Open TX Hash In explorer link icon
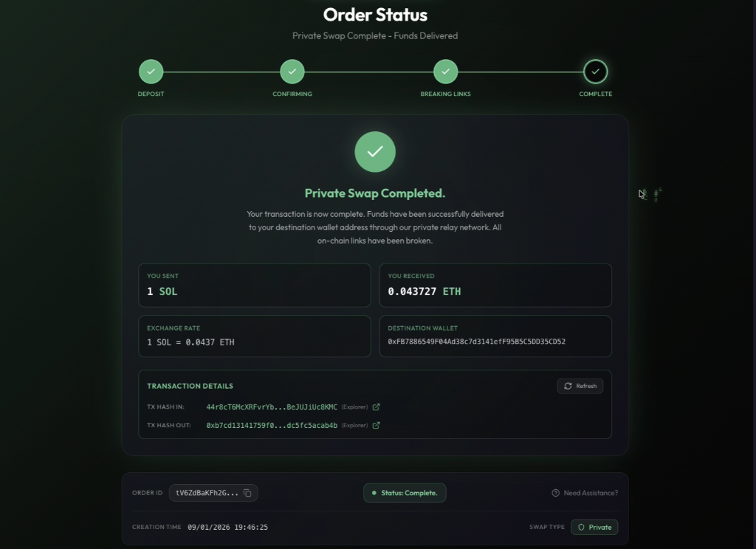Viewport: 756px width, 549px height. pos(376,407)
